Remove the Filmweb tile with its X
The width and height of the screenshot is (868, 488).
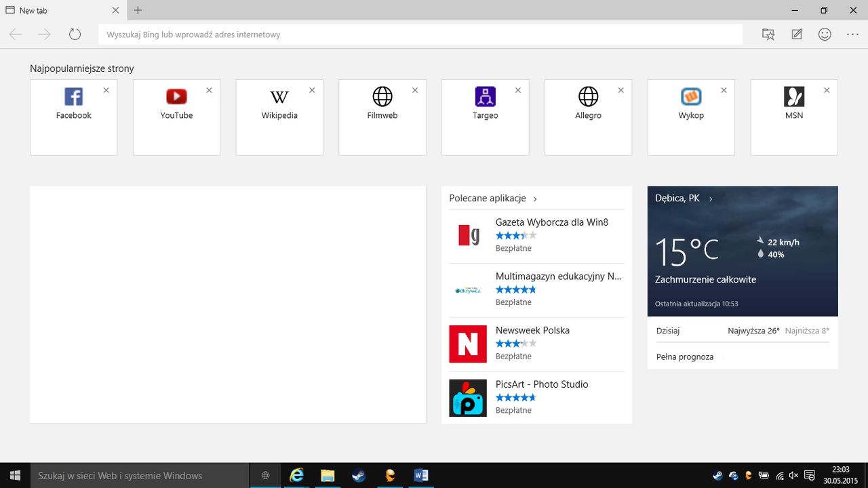(x=415, y=90)
